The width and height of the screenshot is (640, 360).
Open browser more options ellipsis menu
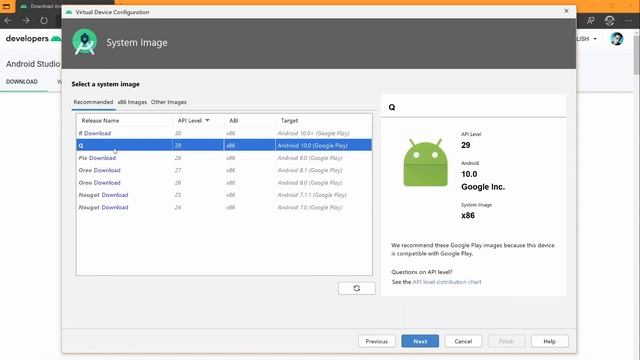coord(628,20)
